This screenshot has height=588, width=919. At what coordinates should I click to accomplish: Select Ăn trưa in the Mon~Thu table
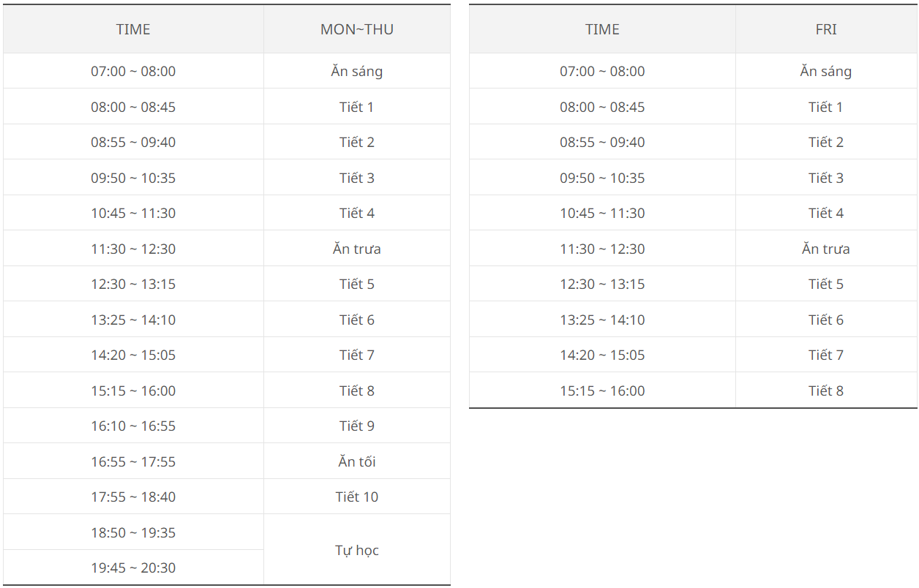click(357, 249)
